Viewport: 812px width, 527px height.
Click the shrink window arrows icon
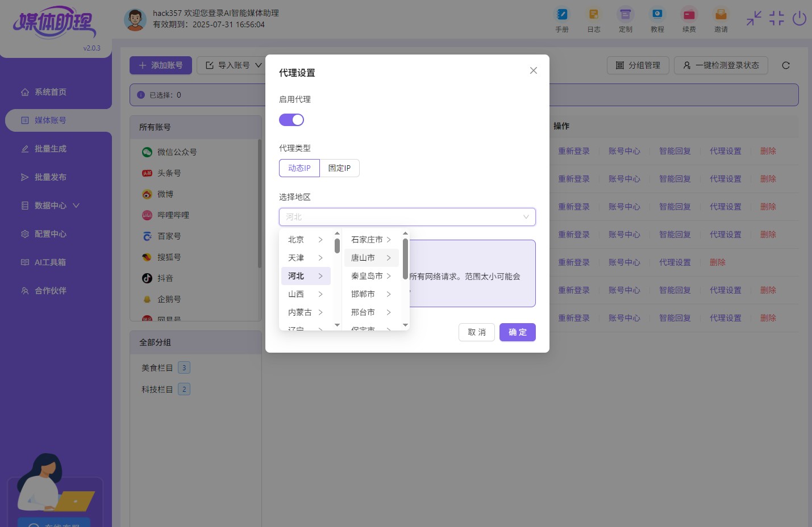[754, 18]
